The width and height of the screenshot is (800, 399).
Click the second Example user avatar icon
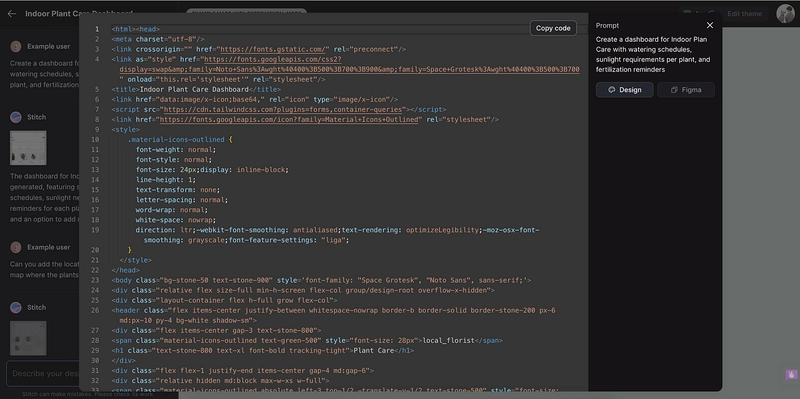pyautogui.click(x=16, y=247)
